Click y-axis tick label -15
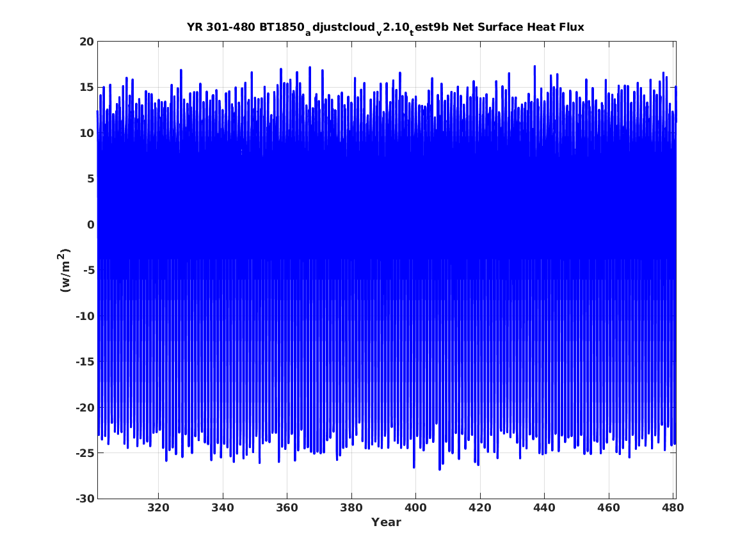The height and width of the screenshot is (560, 747). coord(84,362)
